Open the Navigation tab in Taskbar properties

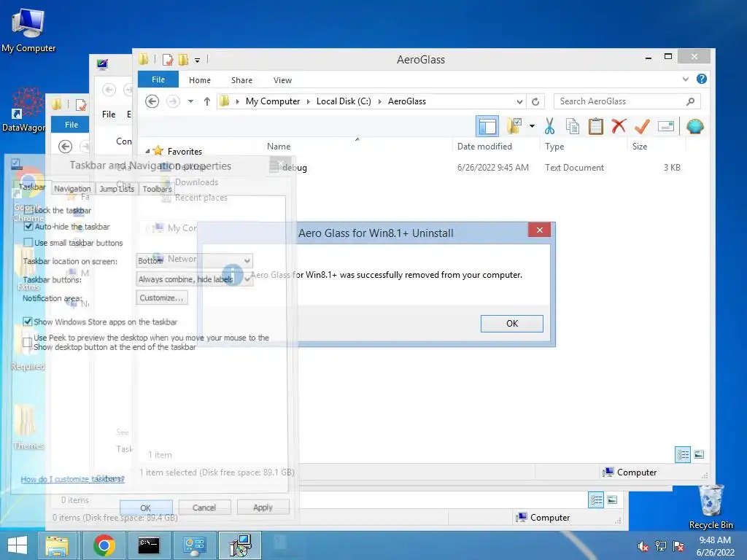coord(72,189)
